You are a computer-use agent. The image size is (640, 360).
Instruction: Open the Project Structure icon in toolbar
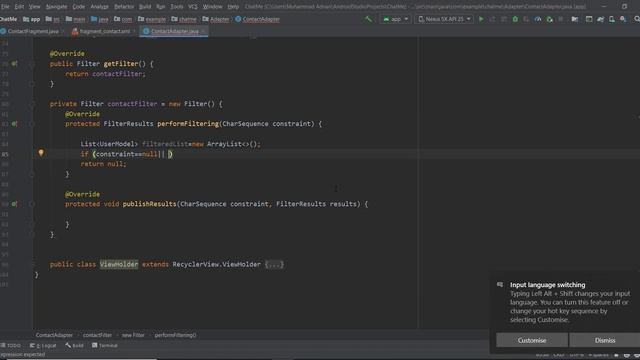(575, 19)
